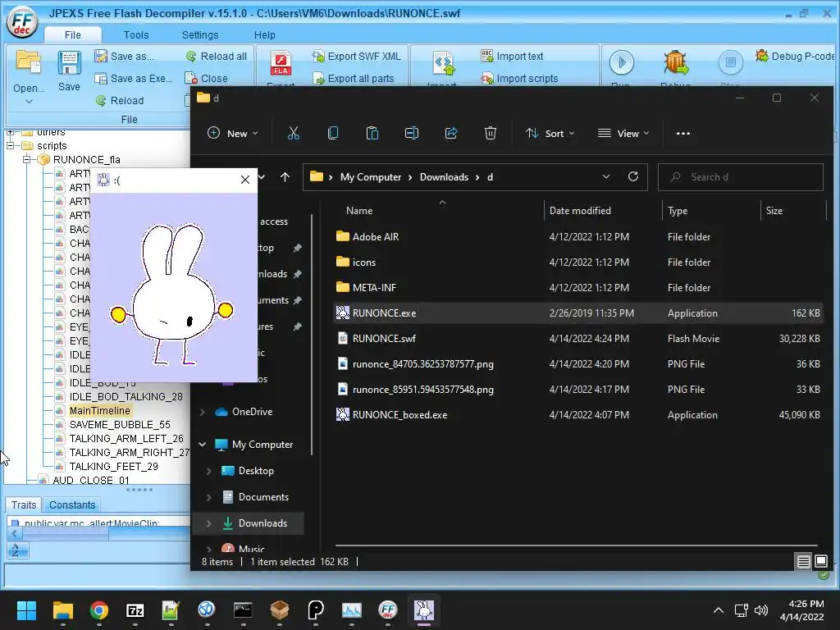Screen dimensions: 840x630
Task: Click the alphabetical sort A-Z icon
Action: [x=16, y=550]
